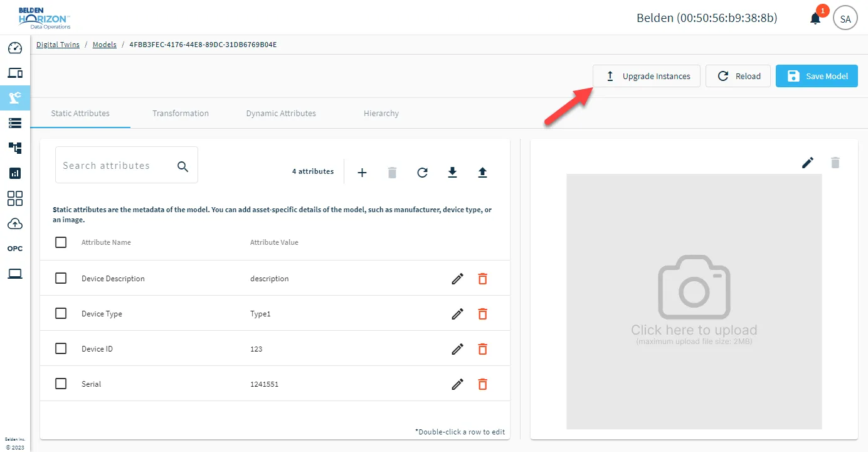This screenshot has width=868, height=452.
Task: Add a new attribute with plus icon
Action: (362, 172)
